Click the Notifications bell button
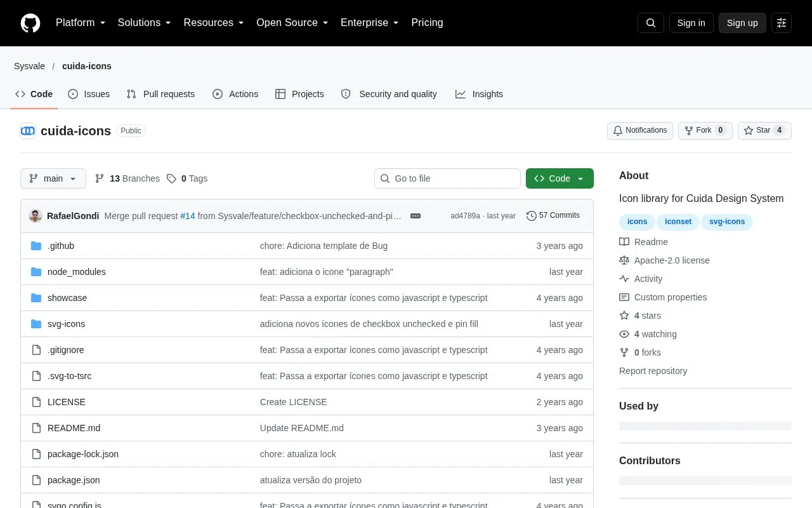This screenshot has height=508, width=812. click(x=640, y=131)
